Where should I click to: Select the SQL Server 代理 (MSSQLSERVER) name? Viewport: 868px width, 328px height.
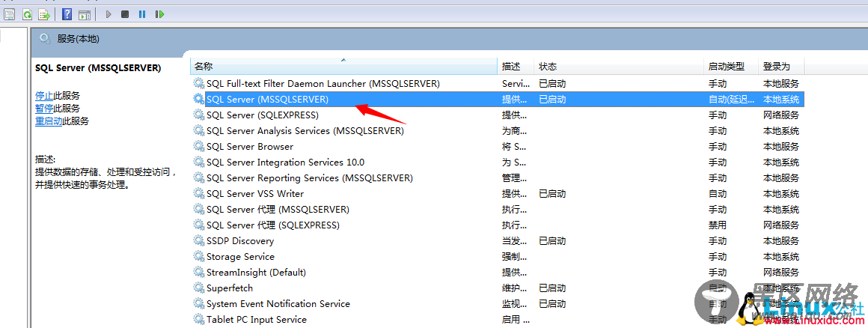tap(278, 210)
